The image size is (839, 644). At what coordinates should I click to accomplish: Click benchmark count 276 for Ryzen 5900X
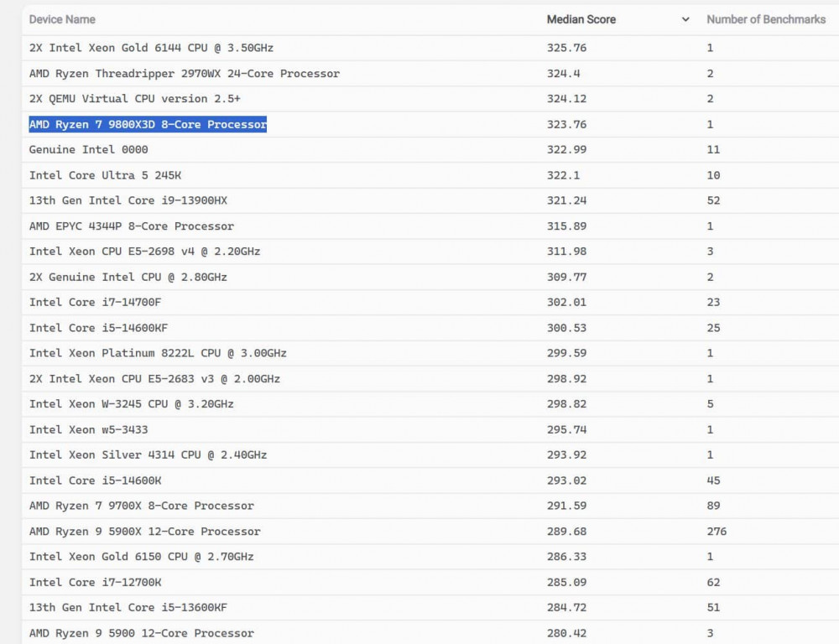tap(717, 531)
